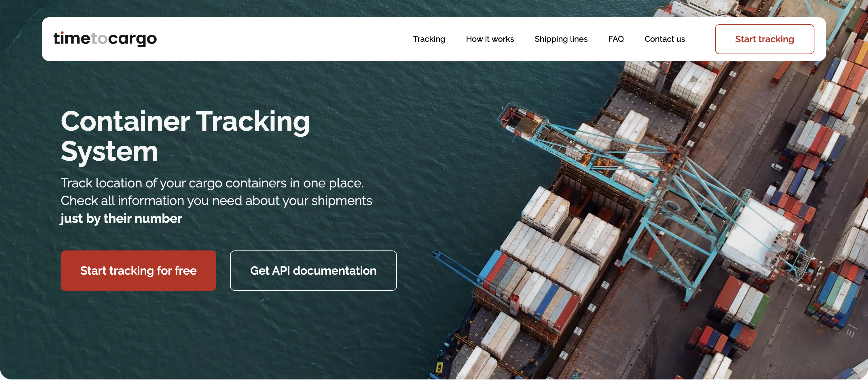Screen dimensions: 868x380
Task: Open the FAQ link
Action: point(616,39)
